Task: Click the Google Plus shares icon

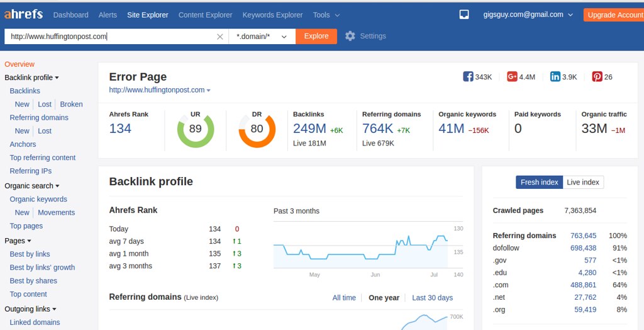Action: 512,77
